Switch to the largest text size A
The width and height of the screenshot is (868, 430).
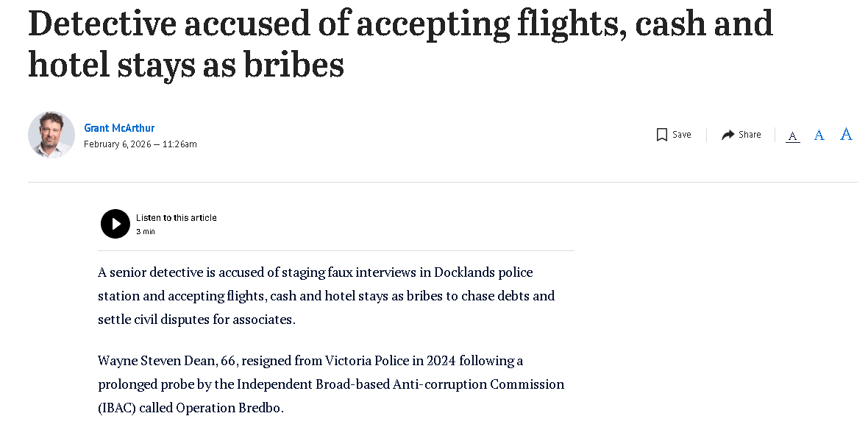coord(846,134)
